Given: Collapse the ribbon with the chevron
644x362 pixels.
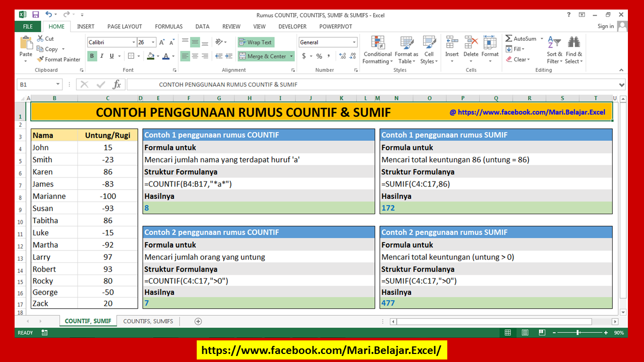Looking at the screenshot, I should (x=621, y=70).
